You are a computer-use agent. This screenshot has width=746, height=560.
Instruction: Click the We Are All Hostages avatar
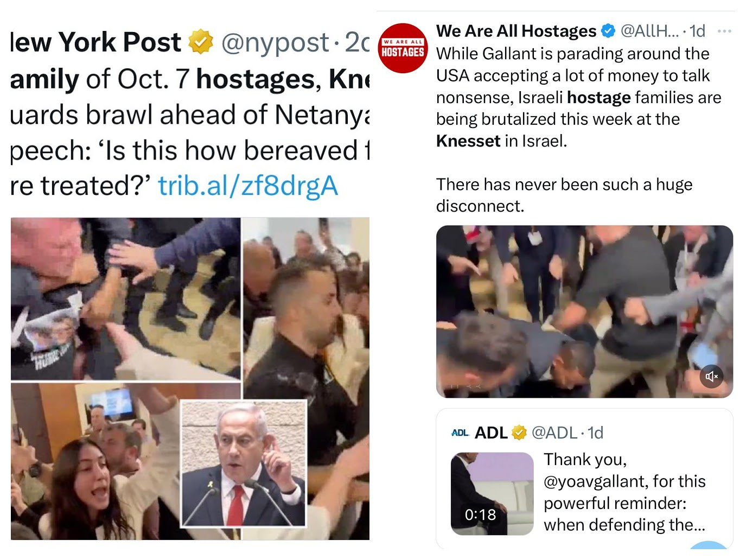pyautogui.click(x=403, y=48)
